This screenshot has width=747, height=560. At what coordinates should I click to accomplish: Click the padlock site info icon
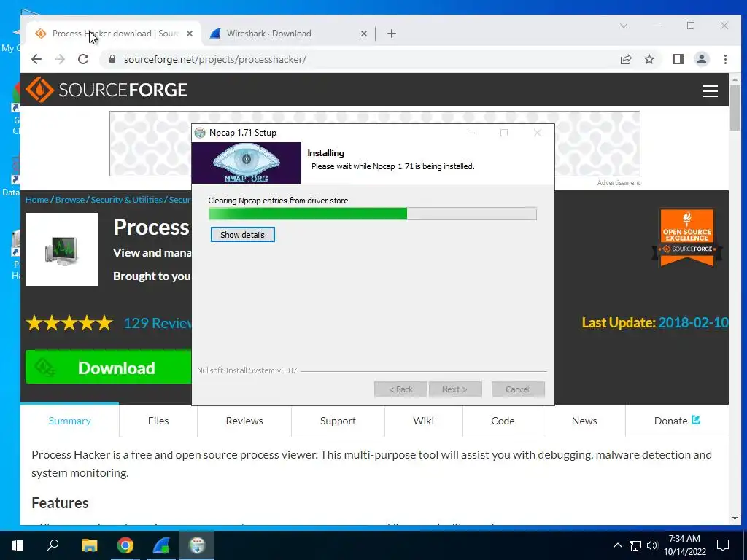point(112,59)
